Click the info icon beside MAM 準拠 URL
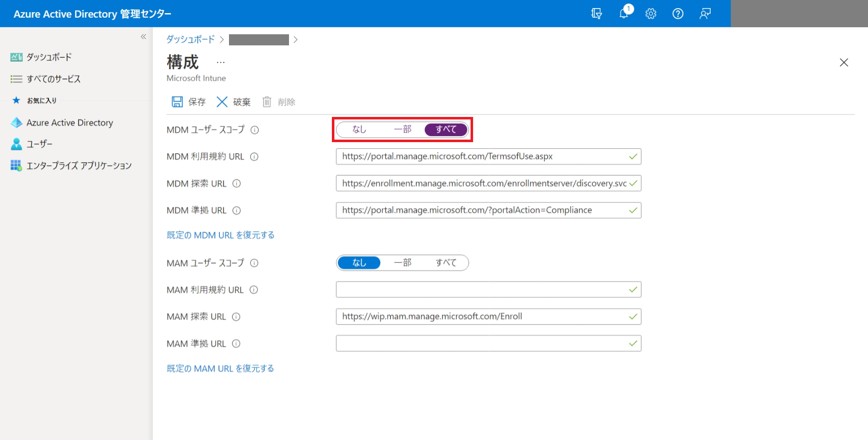This screenshot has width=868, height=440. click(x=236, y=344)
